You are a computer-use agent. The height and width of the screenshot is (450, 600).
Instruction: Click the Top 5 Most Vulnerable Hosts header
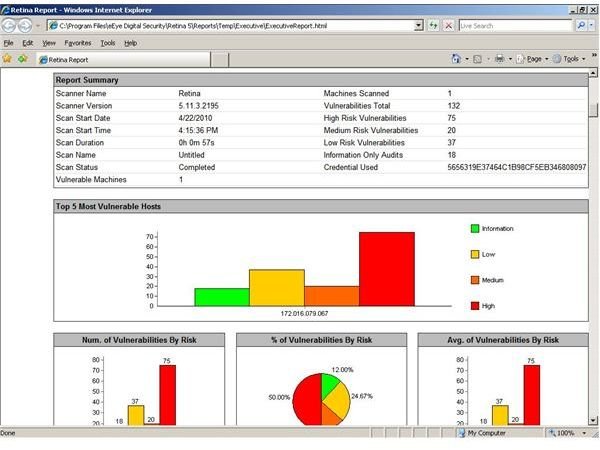coord(321,206)
